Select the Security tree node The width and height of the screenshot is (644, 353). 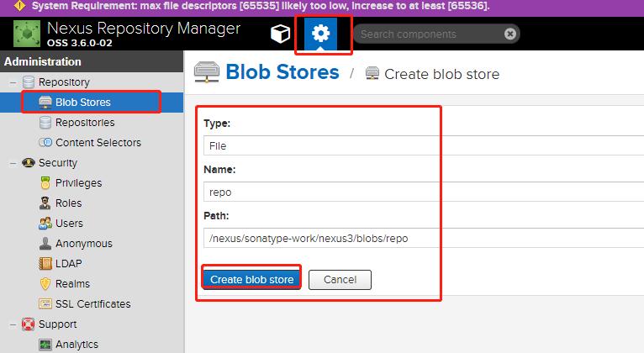click(58, 163)
